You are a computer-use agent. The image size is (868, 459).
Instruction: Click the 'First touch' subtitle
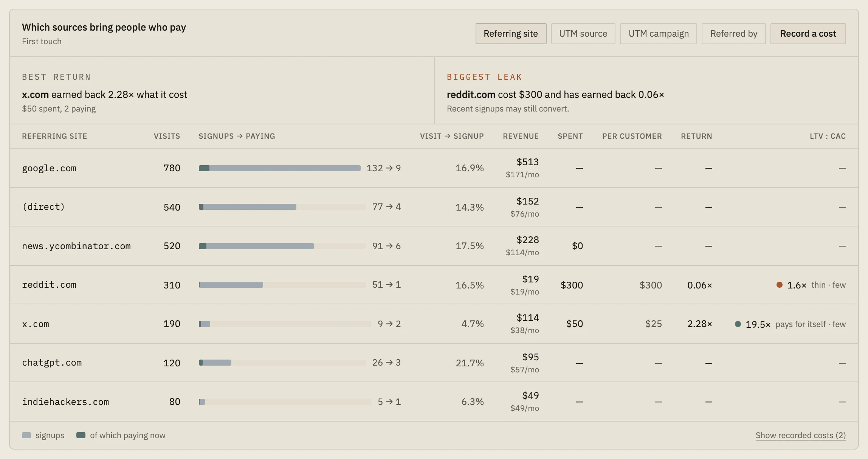tap(42, 41)
